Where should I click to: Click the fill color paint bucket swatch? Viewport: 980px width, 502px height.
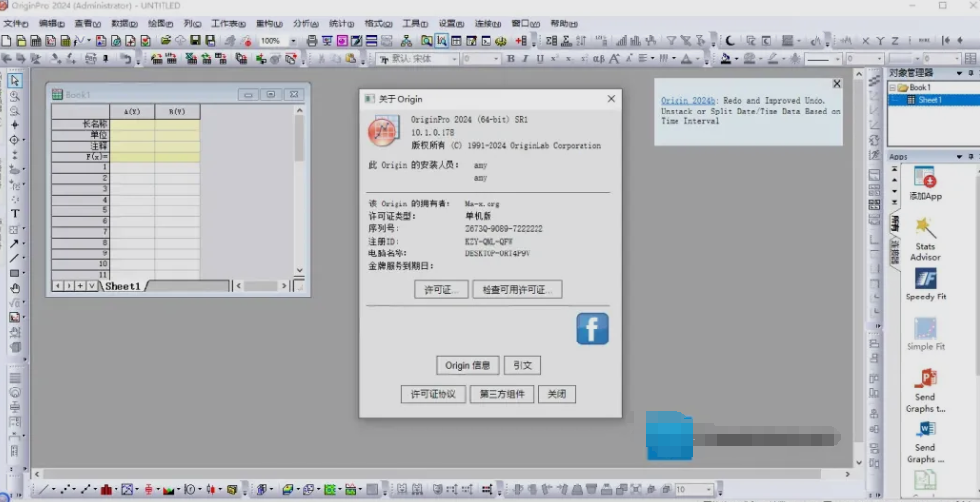click(x=725, y=59)
